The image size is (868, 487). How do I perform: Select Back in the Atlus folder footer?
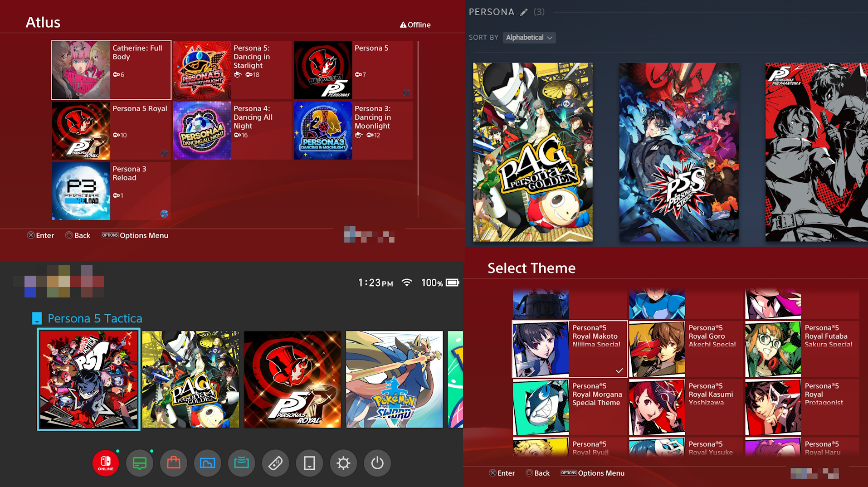pos(78,235)
